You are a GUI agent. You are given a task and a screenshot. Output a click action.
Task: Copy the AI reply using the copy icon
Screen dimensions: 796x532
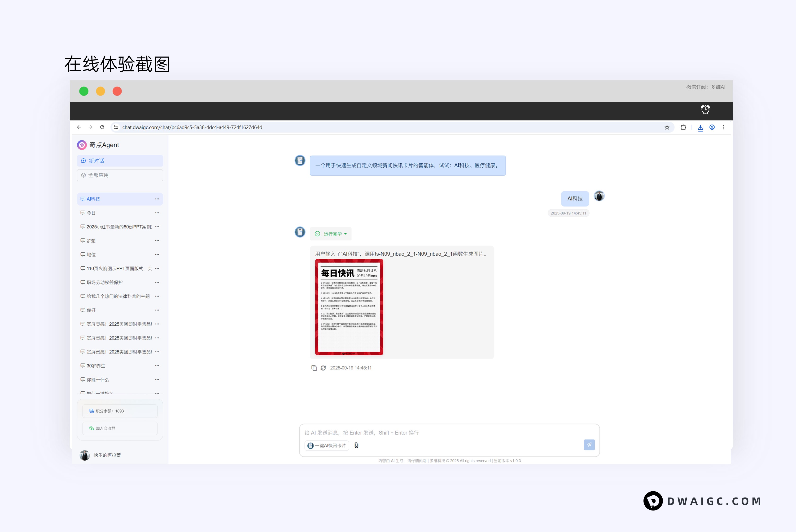click(x=314, y=368)
